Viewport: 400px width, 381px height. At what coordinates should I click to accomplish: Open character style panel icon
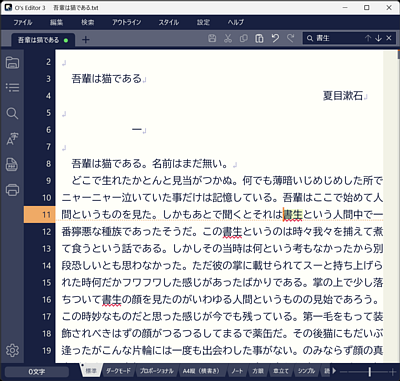click(x=12, y=139)
